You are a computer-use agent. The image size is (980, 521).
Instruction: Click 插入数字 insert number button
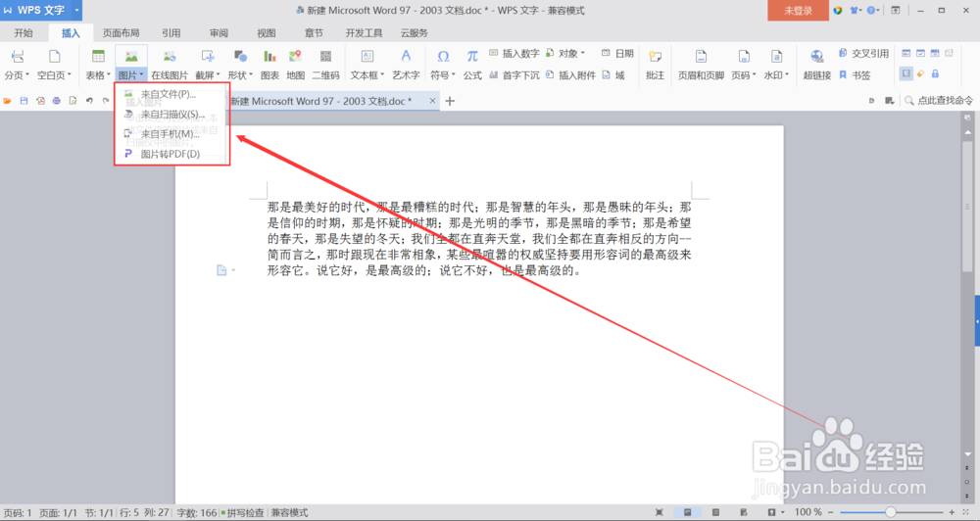point(514,54)
